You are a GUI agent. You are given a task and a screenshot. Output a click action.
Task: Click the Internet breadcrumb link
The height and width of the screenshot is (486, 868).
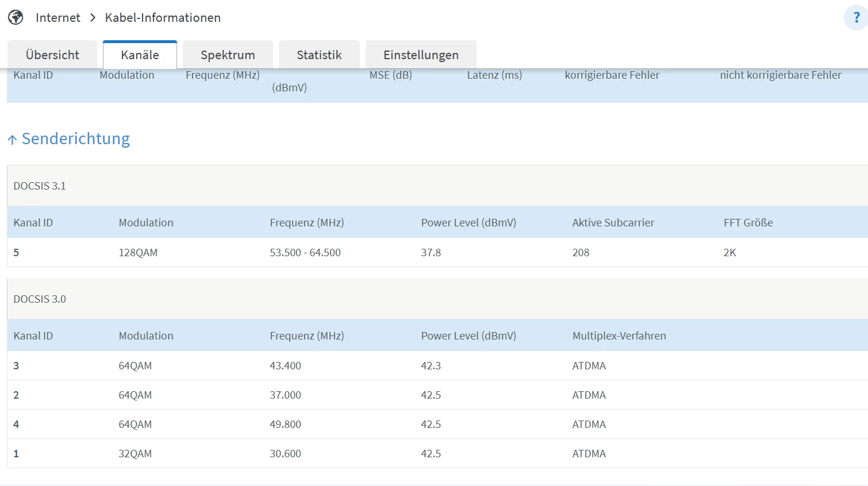coord(57,18)
